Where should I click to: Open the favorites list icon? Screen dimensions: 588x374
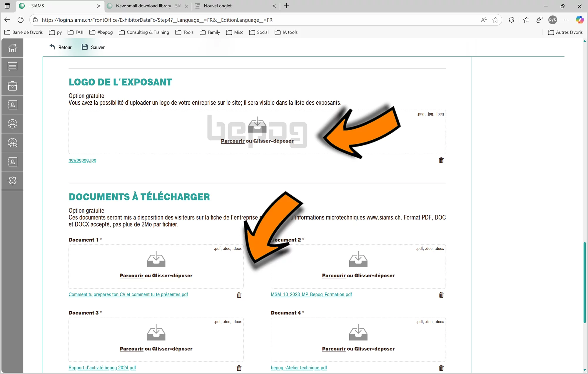(526, 20)
